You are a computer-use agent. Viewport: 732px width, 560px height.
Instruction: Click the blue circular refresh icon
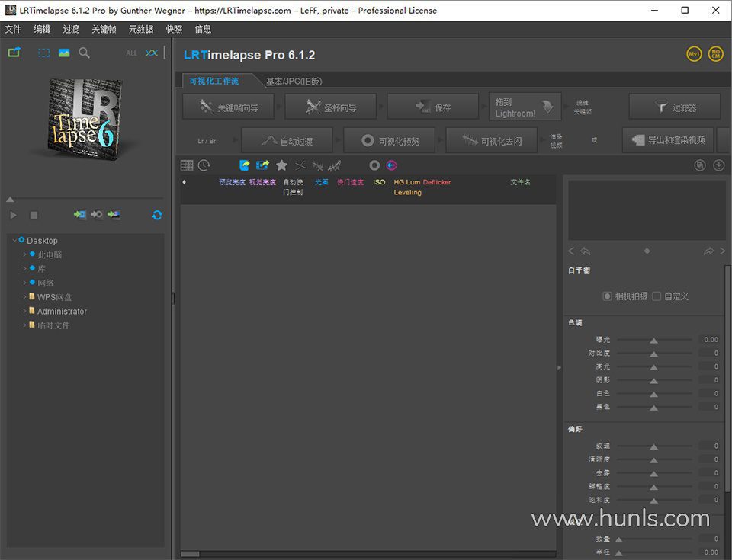157,215
